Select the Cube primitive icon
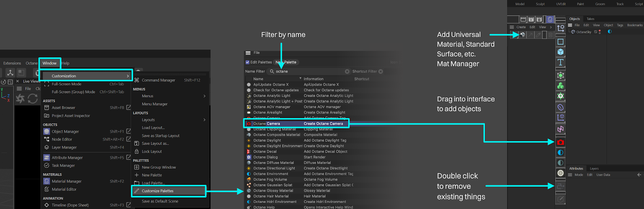This screenshot has height=209, width=644. point(560,52)
